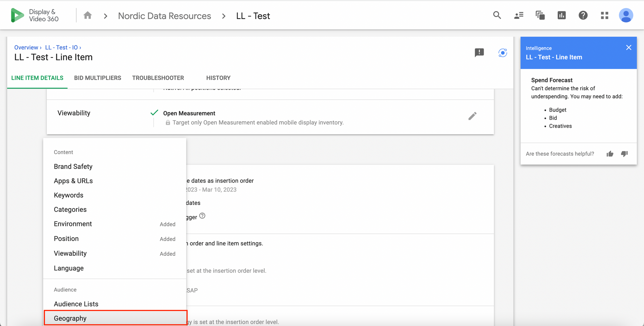Click the lock icon beside Target only

(168, 123)
